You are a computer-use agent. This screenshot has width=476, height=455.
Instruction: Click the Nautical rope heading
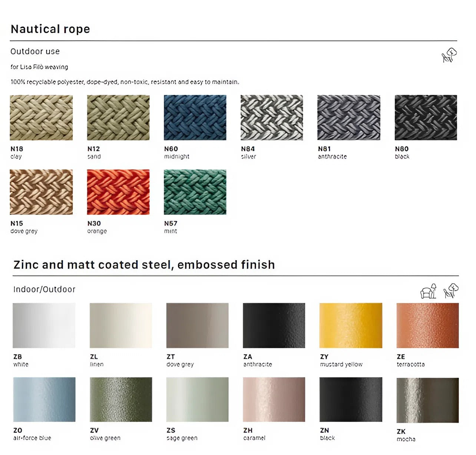coord(50,29)
